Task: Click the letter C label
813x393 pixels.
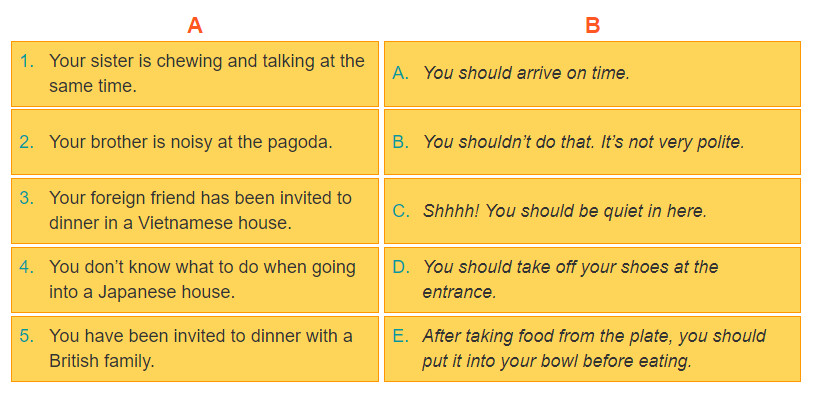Action: (401, 211)
